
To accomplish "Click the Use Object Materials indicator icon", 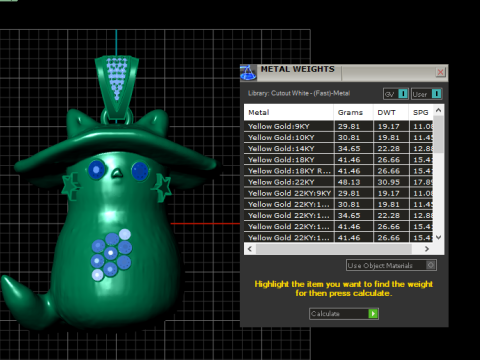I will coord(431,265).
